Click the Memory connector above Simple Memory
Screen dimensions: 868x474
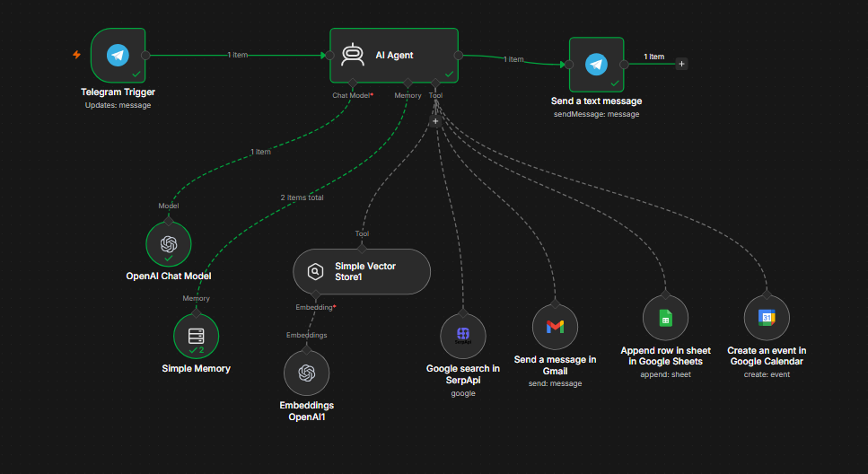point(196,313)
